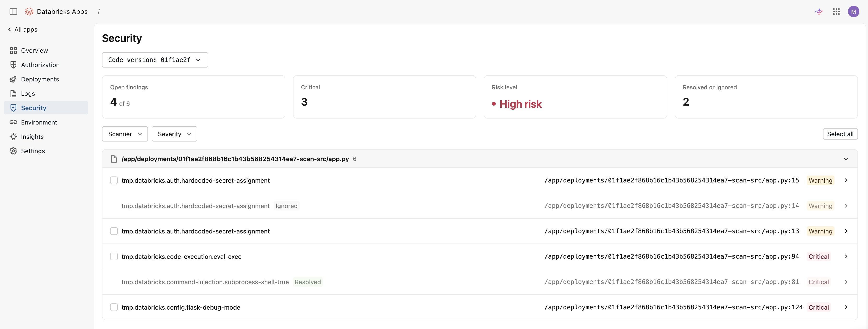
Task: Click the High risk level text
Action: 520,104
